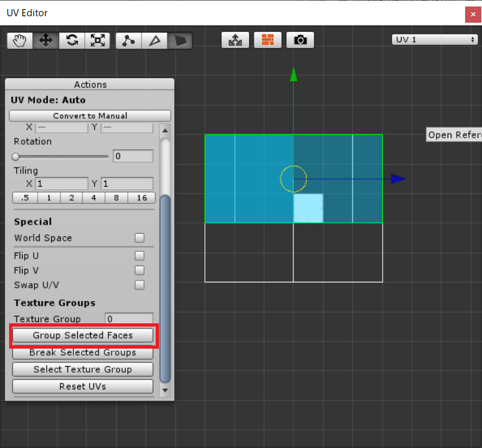Screen dimensions: 482x448
Task: Switch to edge selection mode
Action: [154, 41]
